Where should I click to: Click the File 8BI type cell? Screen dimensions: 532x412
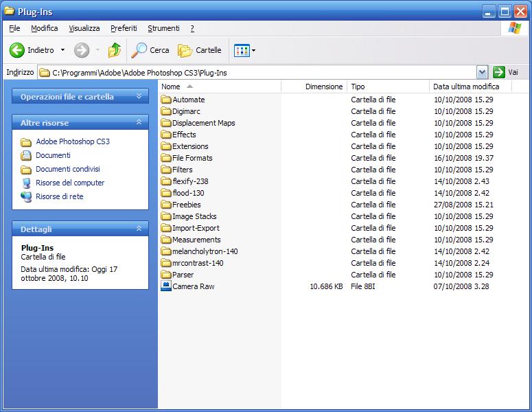click(x=362, y=286)
